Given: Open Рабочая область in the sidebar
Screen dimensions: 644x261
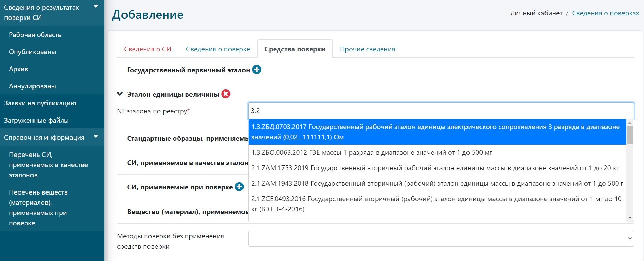Looking at the screenshot, I should point(35,35).
